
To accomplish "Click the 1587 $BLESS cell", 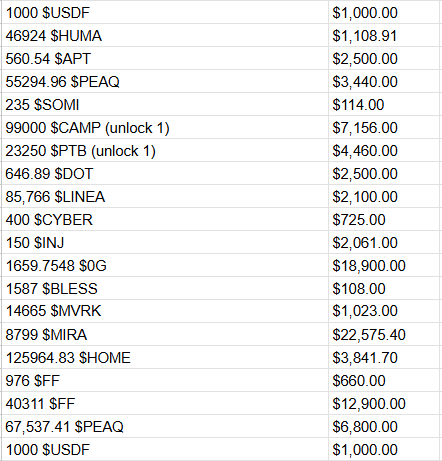I will 165,288.
